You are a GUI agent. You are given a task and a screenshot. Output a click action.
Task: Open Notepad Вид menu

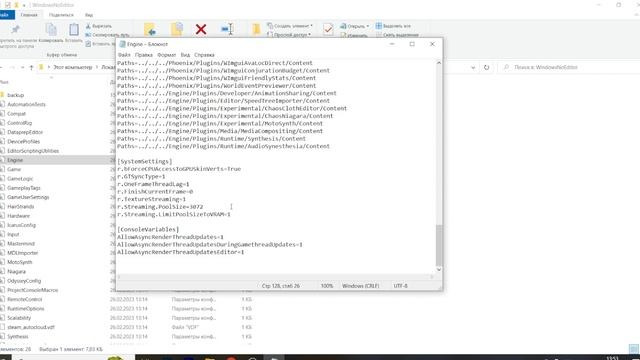(185, 55)
